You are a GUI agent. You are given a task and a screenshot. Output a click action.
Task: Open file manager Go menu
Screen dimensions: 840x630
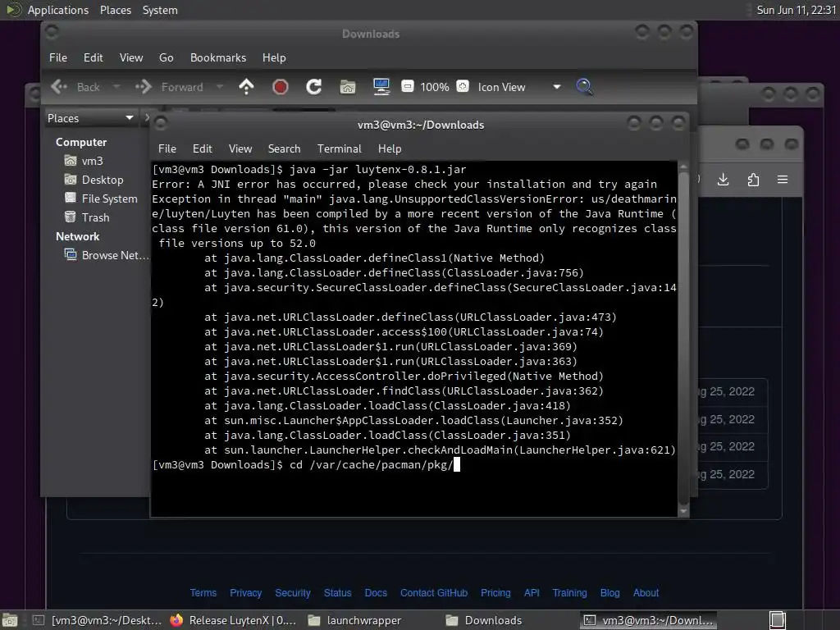pyautogui.click(x=166, y=58)
